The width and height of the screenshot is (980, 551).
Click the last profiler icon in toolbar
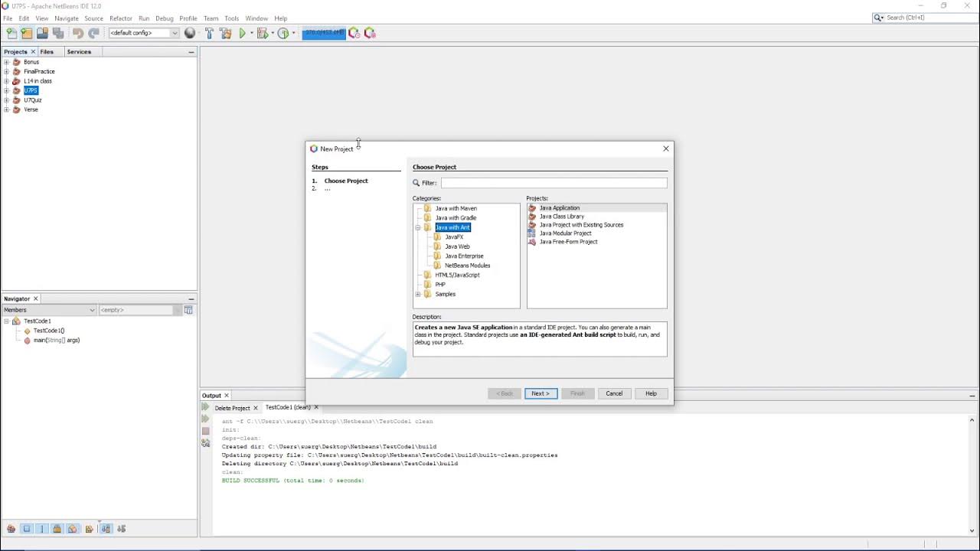pyautogui.click(x=370, y=33)
